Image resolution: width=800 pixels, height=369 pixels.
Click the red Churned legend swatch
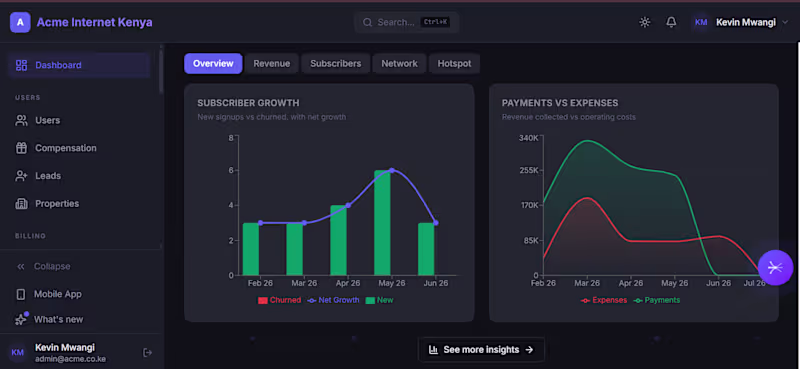click(263, 300)
